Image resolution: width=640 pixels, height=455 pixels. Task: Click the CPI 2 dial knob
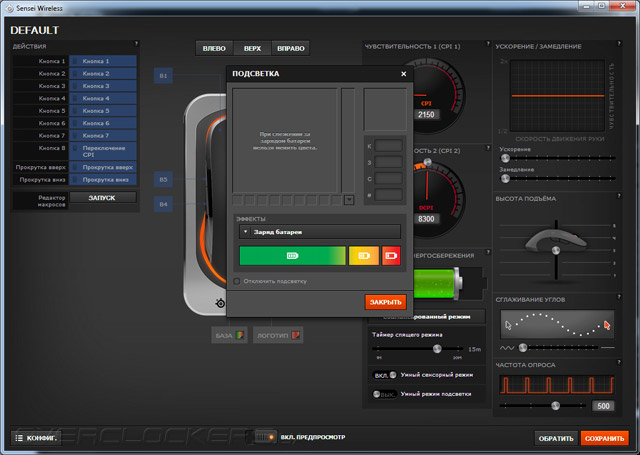point(427,162)
